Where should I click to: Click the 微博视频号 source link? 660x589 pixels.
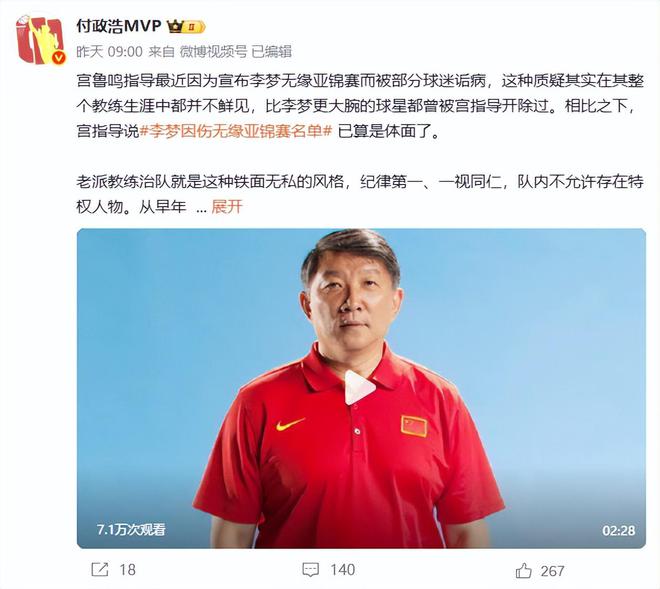tap(213, 51)
